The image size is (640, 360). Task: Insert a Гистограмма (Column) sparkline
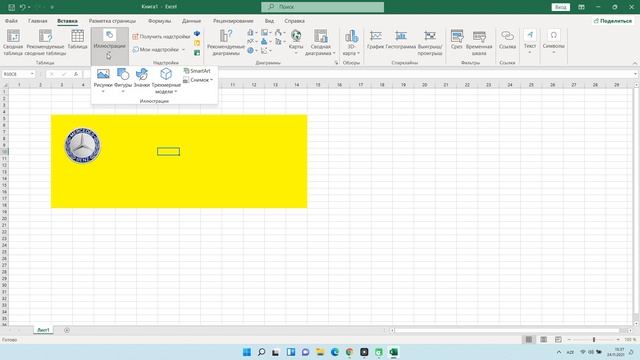[x=400, y=40]
